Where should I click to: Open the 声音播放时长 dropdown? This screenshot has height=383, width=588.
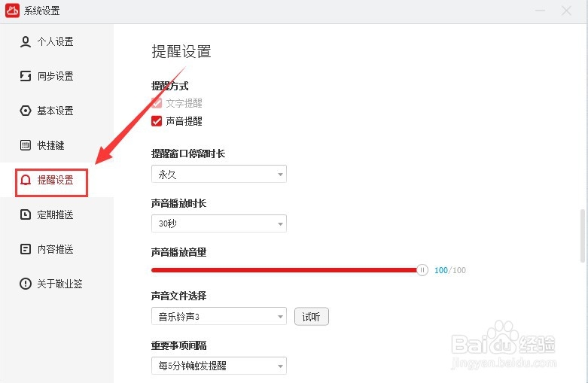click(x=218, y=223)
